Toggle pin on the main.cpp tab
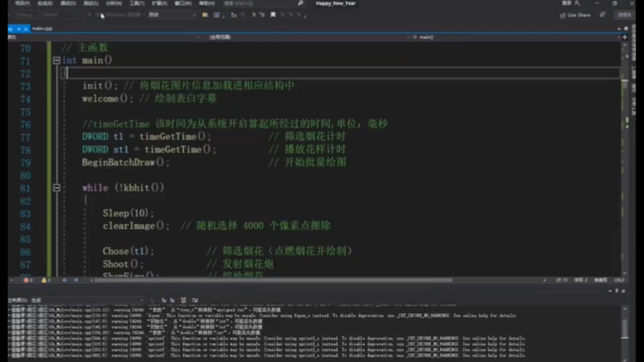 [x=18, y=29]
